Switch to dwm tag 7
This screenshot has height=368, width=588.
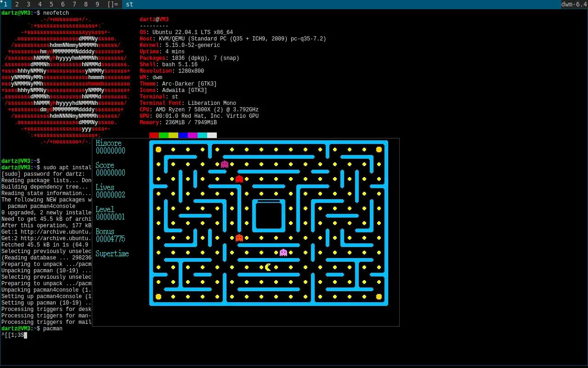[74, 4]
